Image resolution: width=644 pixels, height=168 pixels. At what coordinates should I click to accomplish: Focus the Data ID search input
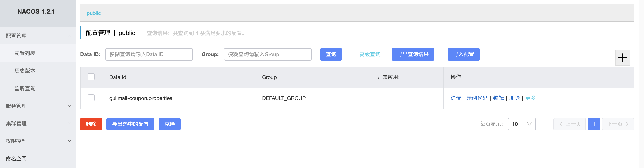[149, 54]
